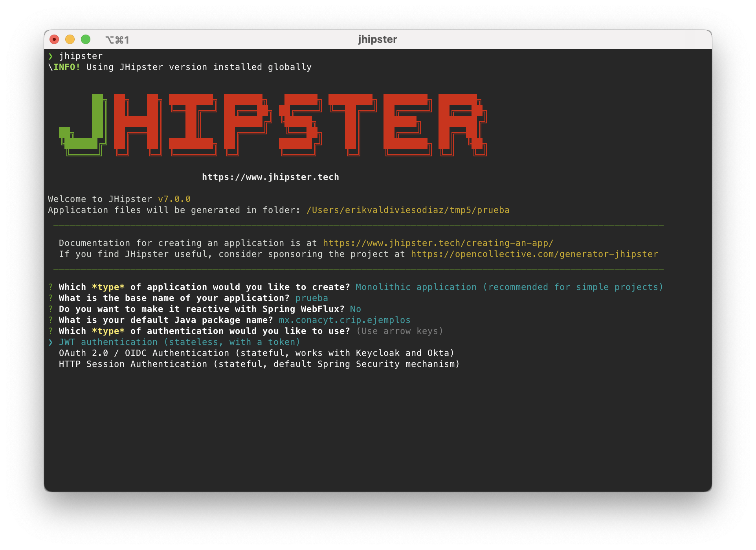
Task: Click the (Use arrow keys) hint
Action: (x=400, y=331)
